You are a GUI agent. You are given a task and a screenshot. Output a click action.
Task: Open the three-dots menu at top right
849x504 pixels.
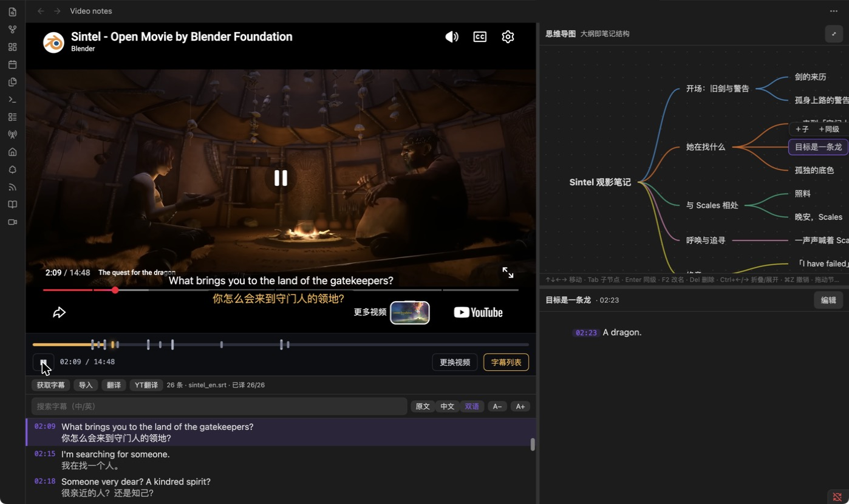834,11
